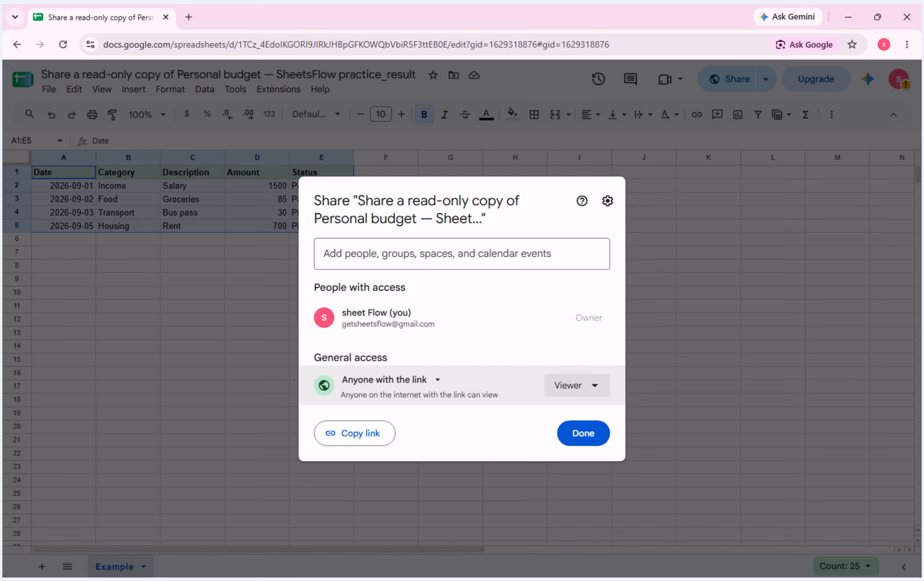
Task: Open the Default font dropdown
Action: click(x=316, y=114)
